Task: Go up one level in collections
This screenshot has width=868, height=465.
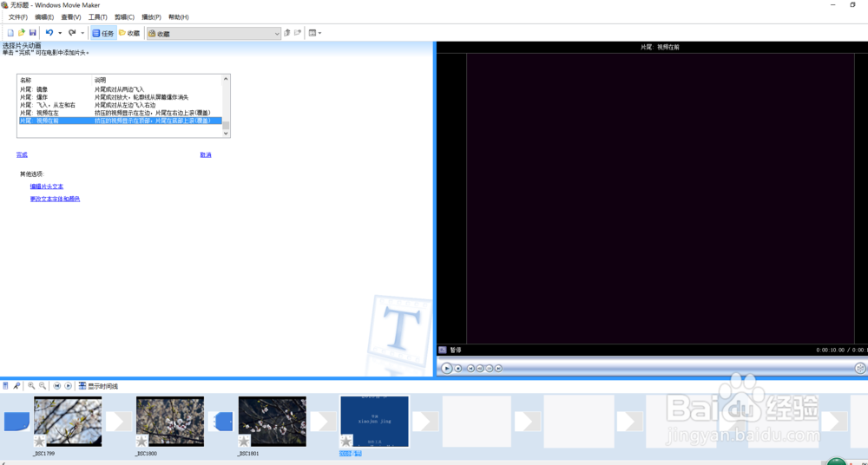Action: (x=286, y=33)
